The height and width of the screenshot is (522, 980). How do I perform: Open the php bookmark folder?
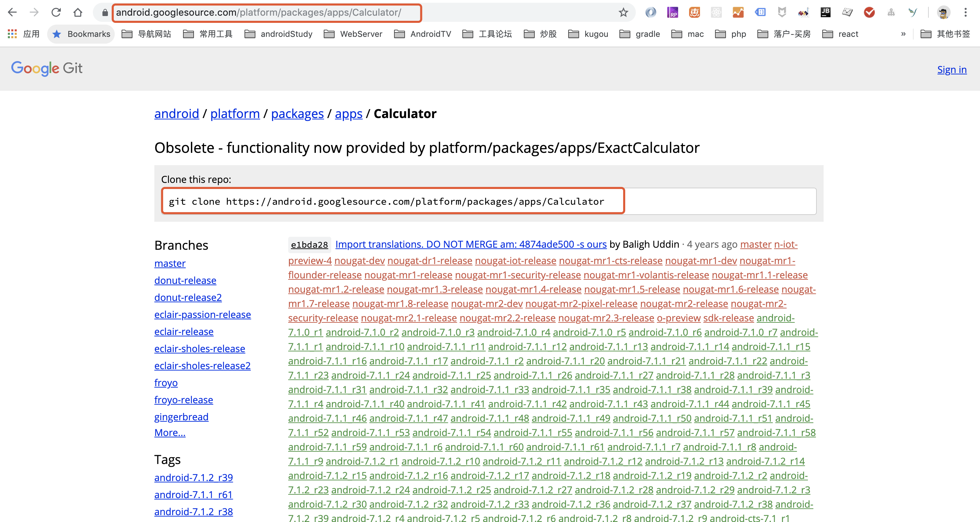coord(730,34)
